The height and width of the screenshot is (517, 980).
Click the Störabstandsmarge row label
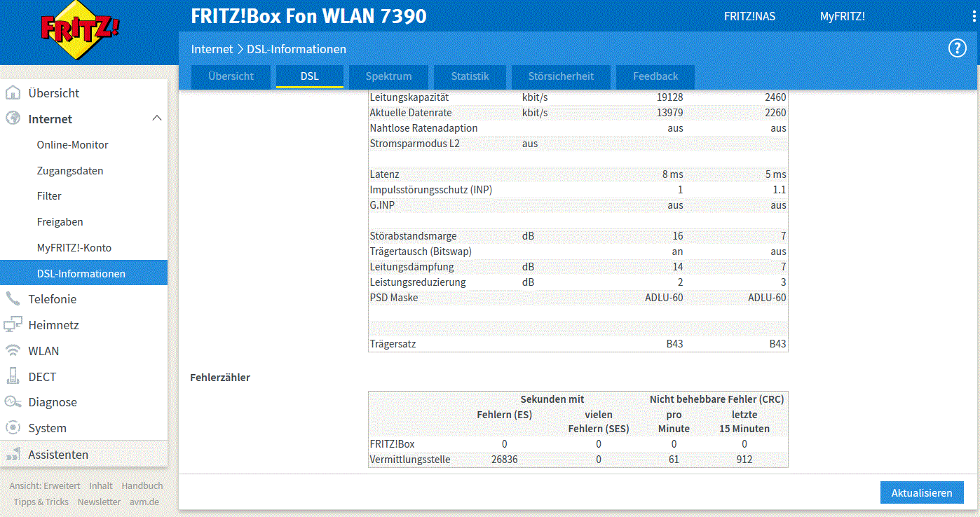413,236
